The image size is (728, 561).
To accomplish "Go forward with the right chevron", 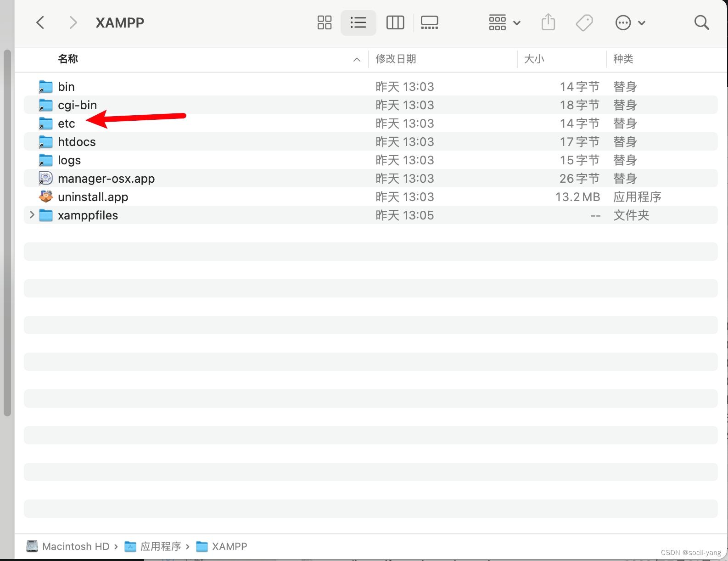I will point(73,22).
